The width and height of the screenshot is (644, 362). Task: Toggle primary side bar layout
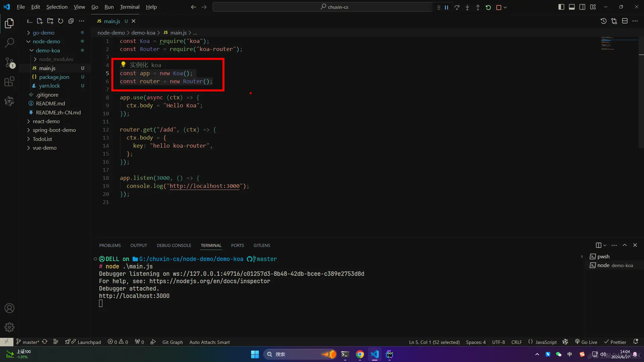561,7
